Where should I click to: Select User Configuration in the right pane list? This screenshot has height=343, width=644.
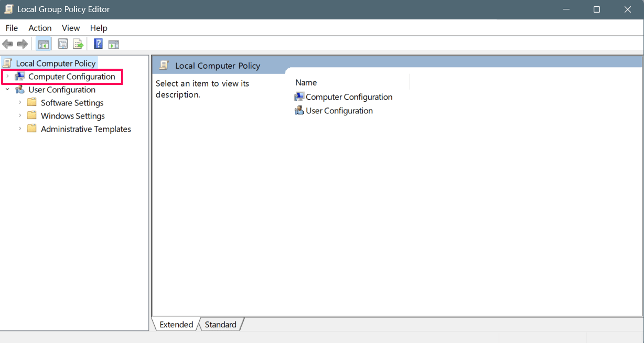point(339,111)
